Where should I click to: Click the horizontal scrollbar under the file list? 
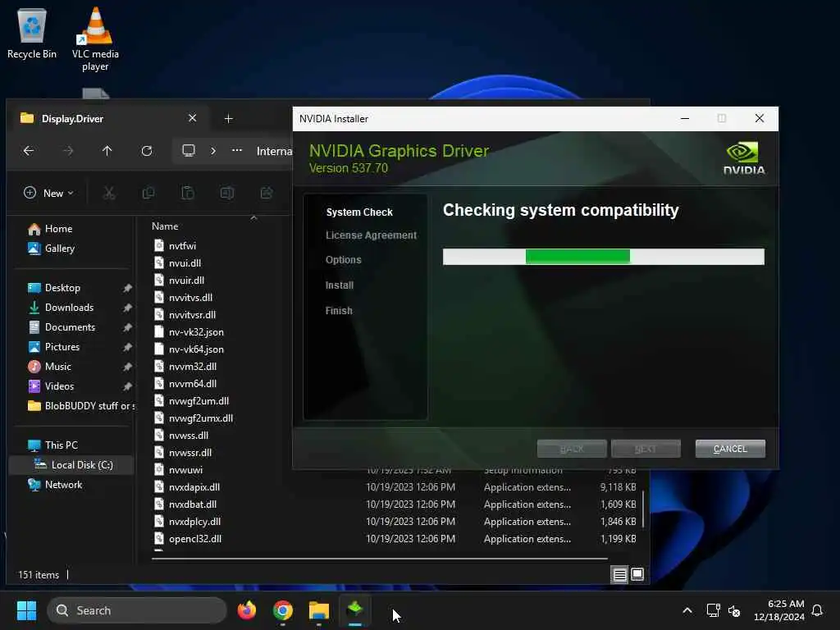(379, 559)
